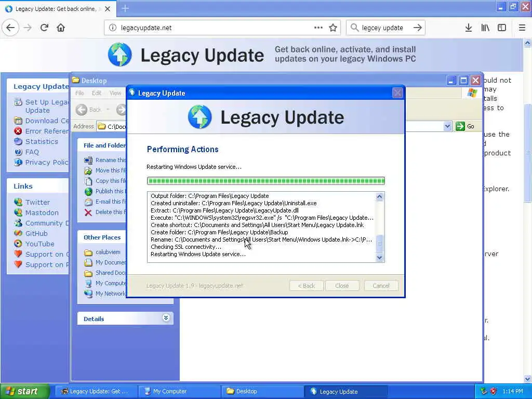The height and width of the screenshot is (399, 532).
Task: Click Publish this file to the Web task
Action: point(105,191)
